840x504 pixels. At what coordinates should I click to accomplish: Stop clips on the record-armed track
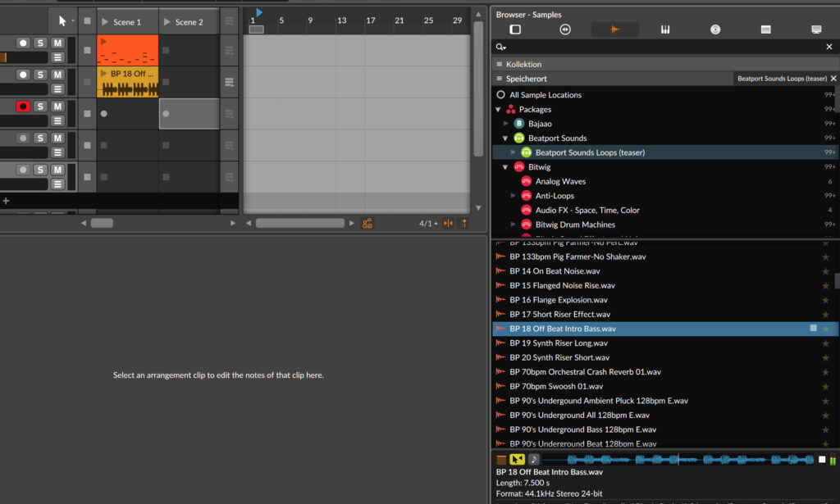[87, 113]
